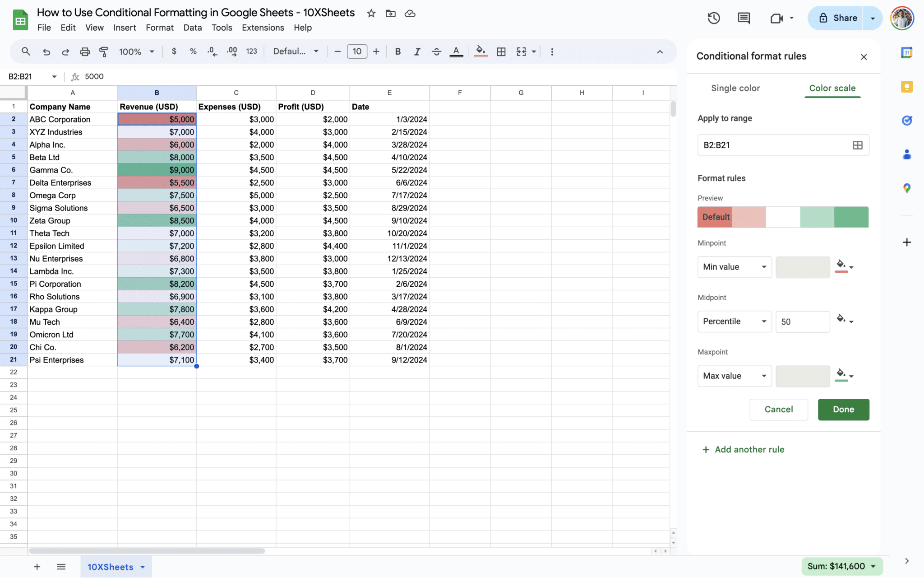
Task: Open the Extensions menu
Action: click(263, 28)
